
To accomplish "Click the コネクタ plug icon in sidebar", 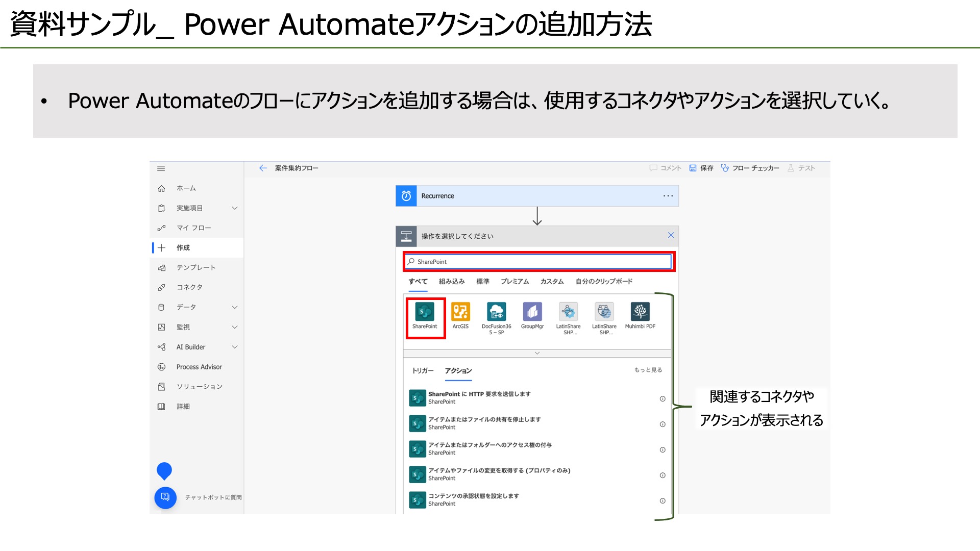I will tap(161, 288).
